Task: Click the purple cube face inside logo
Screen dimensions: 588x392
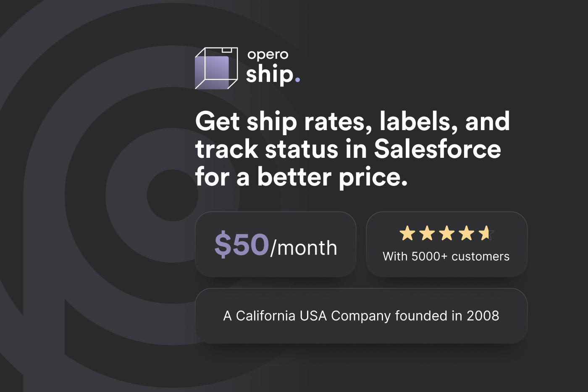Action: pos(212,72)
